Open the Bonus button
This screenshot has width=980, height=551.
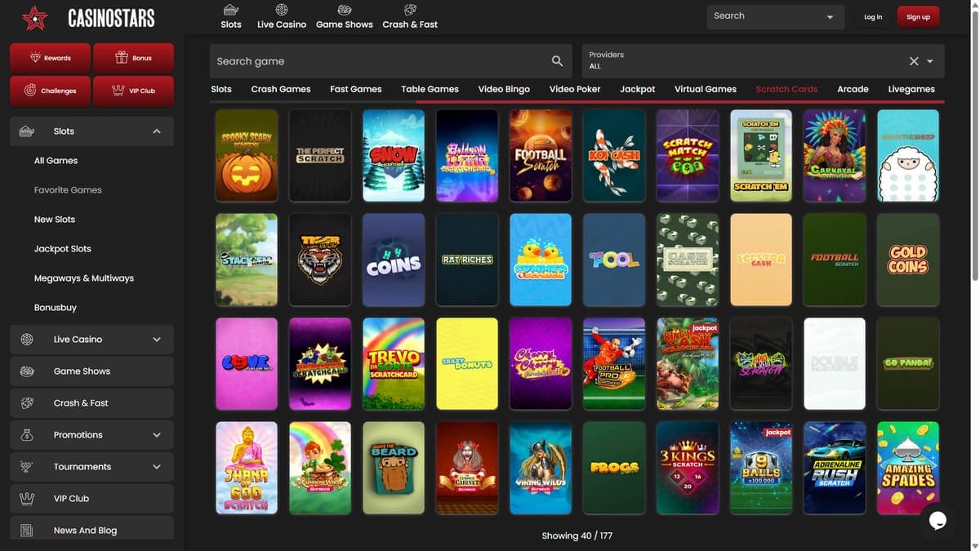[x=133, y=58]
